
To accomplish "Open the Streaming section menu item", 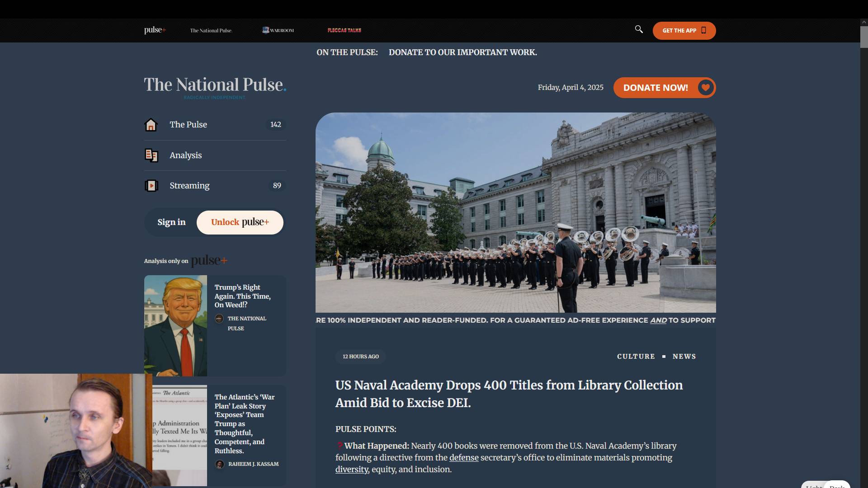I will click(189, 186).
